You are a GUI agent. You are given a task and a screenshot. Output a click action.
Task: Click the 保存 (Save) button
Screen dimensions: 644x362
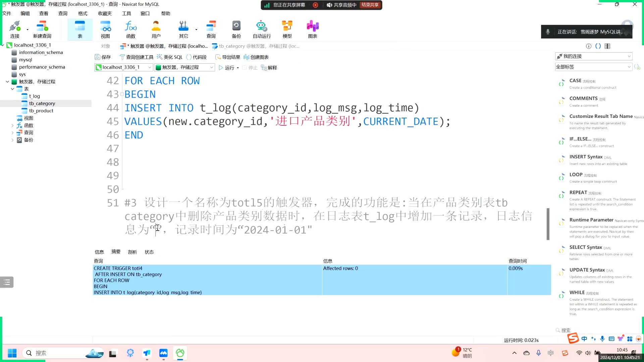point(103,57)
